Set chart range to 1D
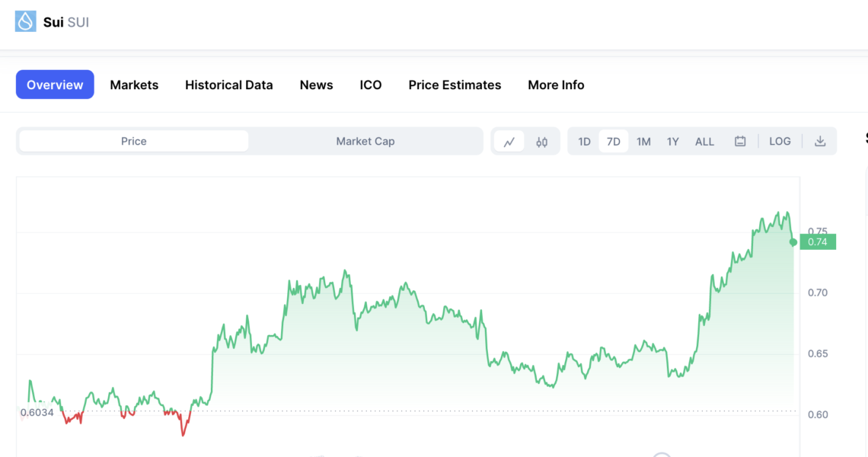The image size is (868, 457). click(585, 142)
